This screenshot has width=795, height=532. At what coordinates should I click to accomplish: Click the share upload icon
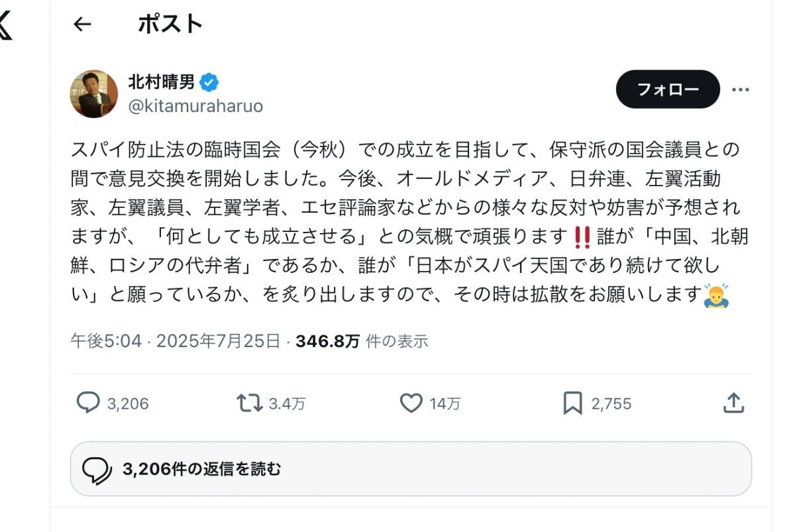(733, 403)
